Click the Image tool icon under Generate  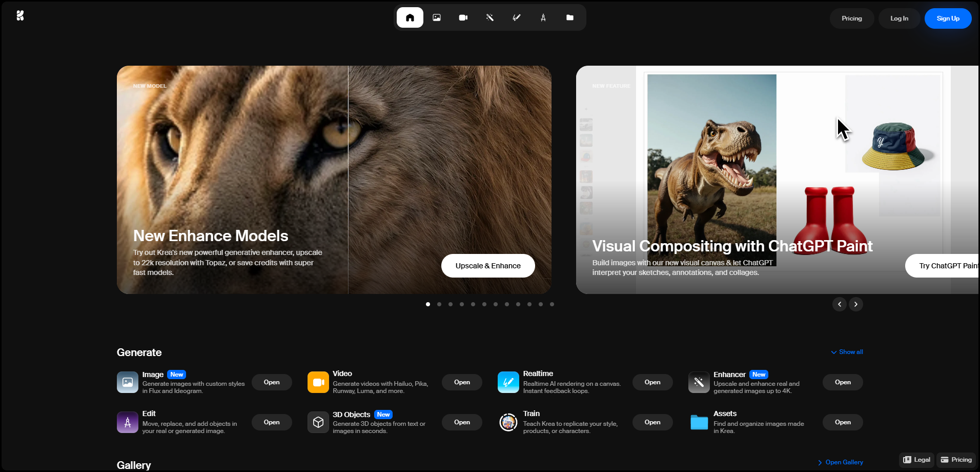(128, 382)
